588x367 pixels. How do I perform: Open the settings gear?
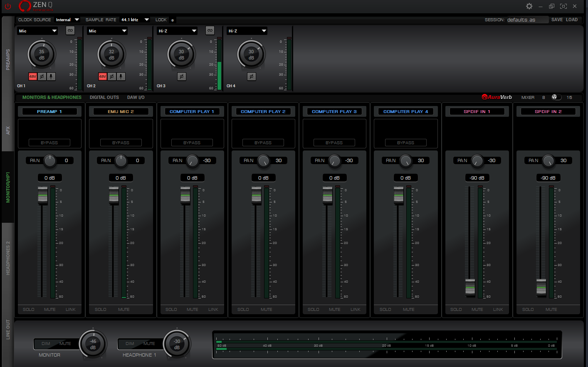tap(529, 6)
